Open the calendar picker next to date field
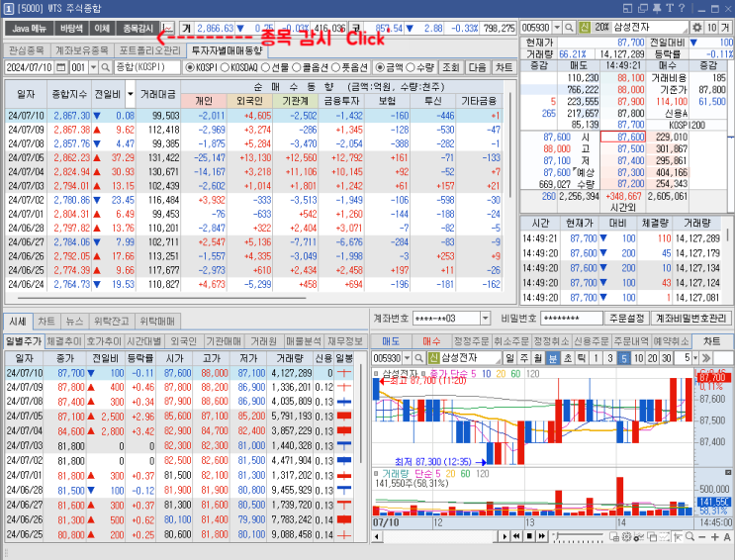Image resolution: width=735 pixels, height=560 pixels. pyautogui.click(x=61, y=67)
